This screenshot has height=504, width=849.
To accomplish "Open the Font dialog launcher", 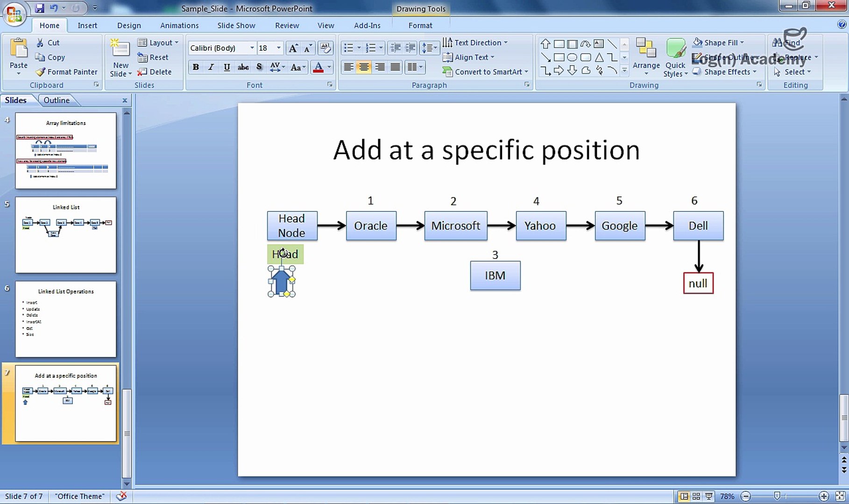I will (330, 84).
